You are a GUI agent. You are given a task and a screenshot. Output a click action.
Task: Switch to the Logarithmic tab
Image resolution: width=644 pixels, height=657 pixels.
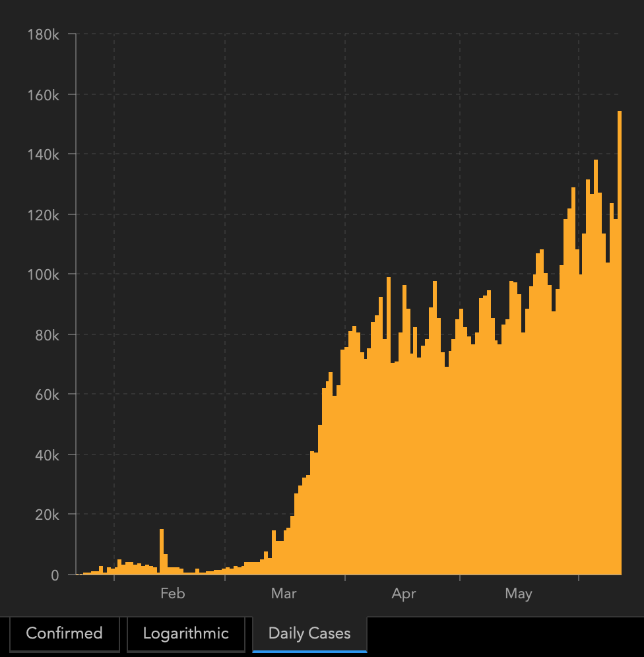(185, 633)
